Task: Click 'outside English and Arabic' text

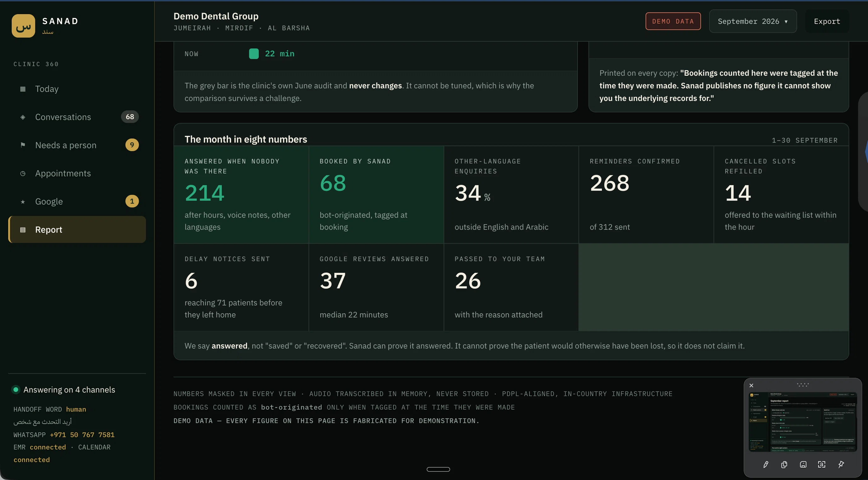Action: (501, 227)
